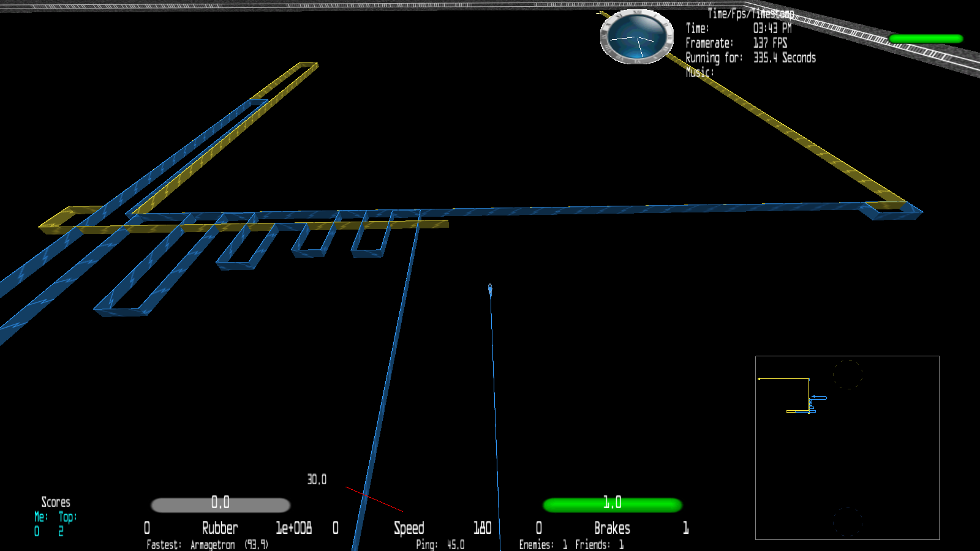Click the green Brakes gauge bar
This screenshot has width=980, height=551.
click(x=612, y=504)
